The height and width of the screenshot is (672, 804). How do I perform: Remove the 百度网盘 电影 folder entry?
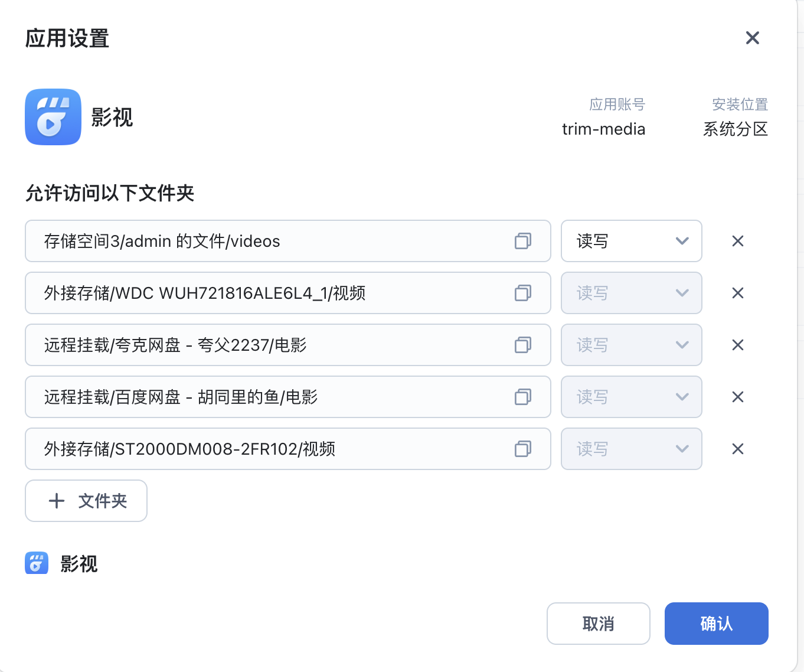pos(738,397)
